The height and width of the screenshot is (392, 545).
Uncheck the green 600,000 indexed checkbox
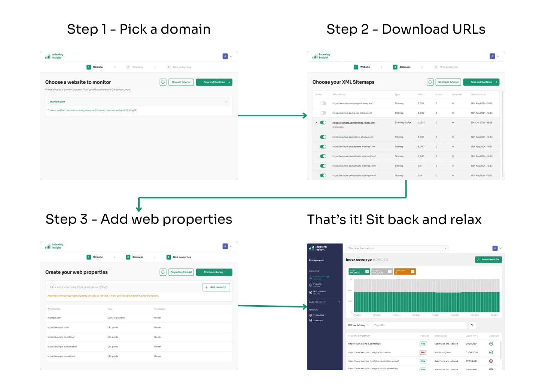pyautogui.click(x=367, y=272)
